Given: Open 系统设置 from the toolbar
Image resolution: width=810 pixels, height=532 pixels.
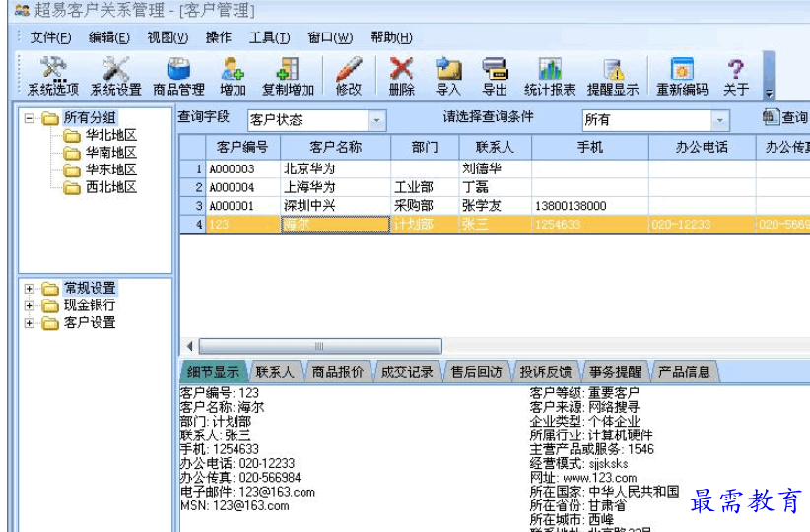Looking at the screenshot, I should tap(115, 76).
